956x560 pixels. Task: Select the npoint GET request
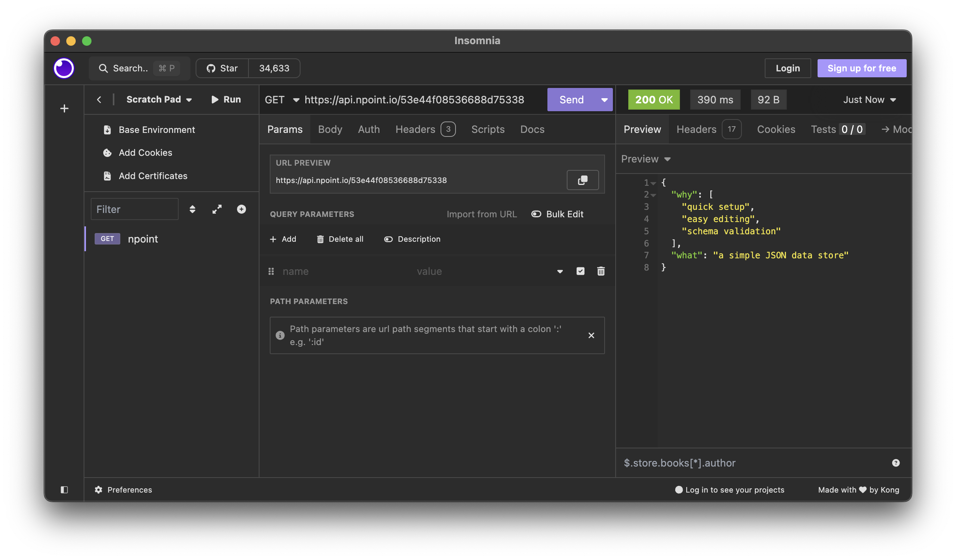click(x=172, y=239)
